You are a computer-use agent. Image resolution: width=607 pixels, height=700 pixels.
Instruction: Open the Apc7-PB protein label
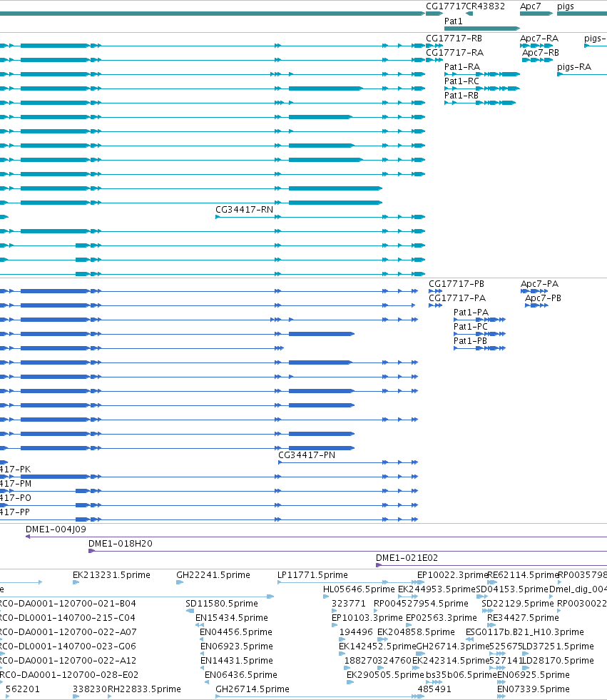click(x=543, y=298)
